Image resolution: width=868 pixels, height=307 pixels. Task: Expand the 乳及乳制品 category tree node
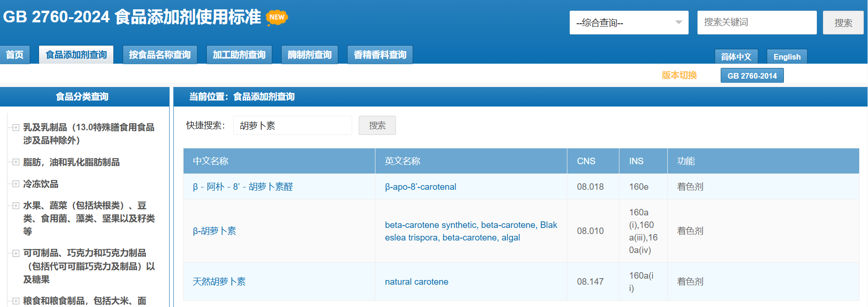pos(16,127)
